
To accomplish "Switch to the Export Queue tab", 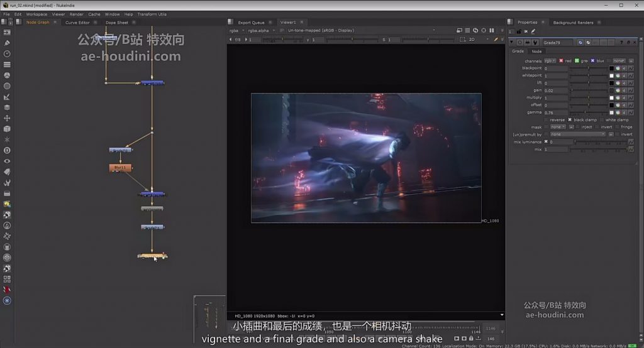I will (x=251, y=23).
